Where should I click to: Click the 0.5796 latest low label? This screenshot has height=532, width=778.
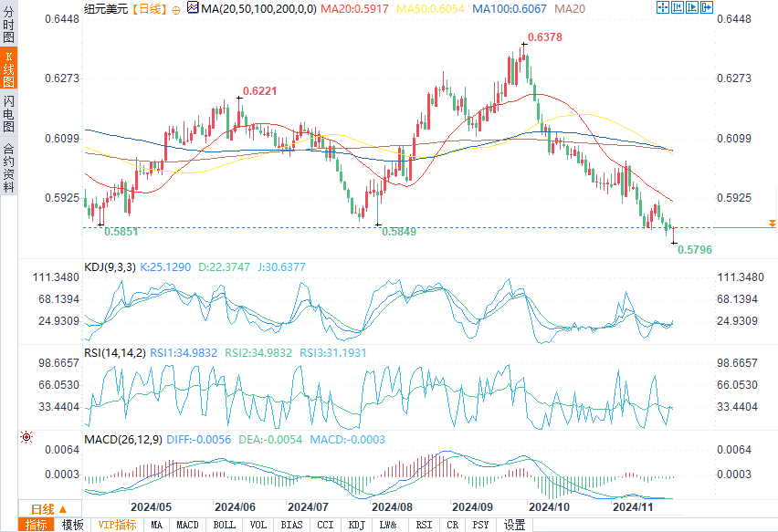(x=695, y=250)
